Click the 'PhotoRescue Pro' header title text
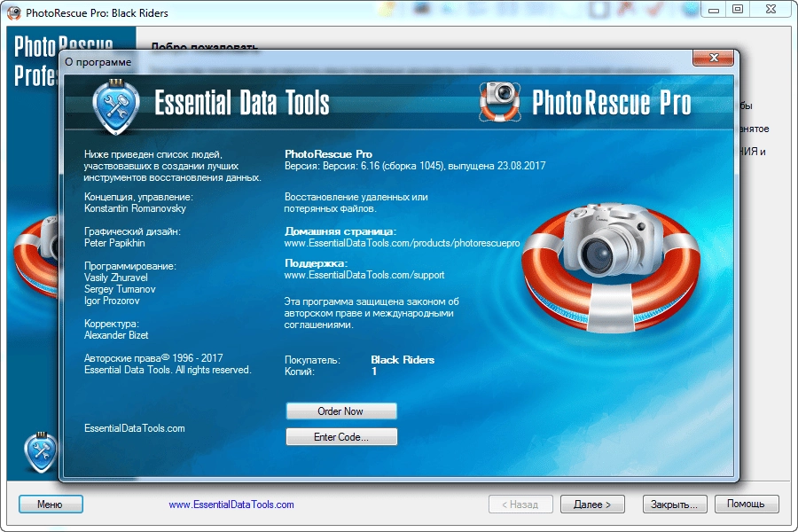798x532 pixels. point(612,103)
